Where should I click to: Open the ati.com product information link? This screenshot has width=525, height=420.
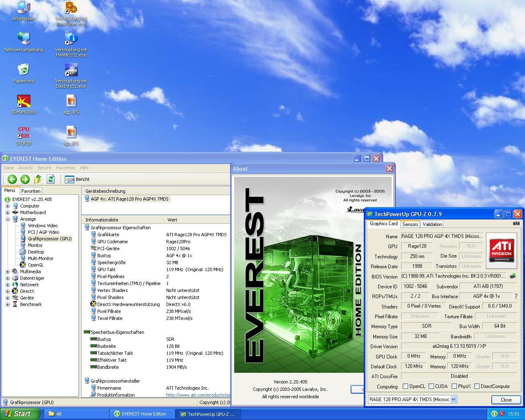click(198, 395)
